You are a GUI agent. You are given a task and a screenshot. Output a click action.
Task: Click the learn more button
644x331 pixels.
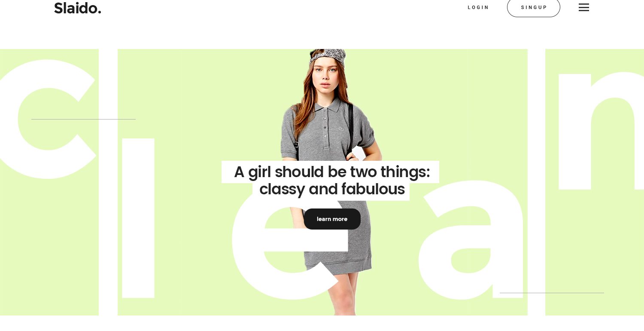point(332,219)
